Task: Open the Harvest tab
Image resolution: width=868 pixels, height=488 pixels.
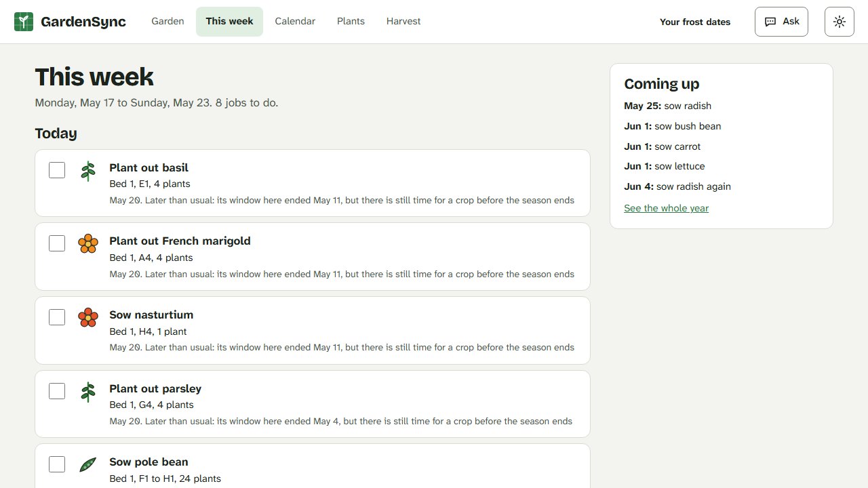Action: click(403, 22)
